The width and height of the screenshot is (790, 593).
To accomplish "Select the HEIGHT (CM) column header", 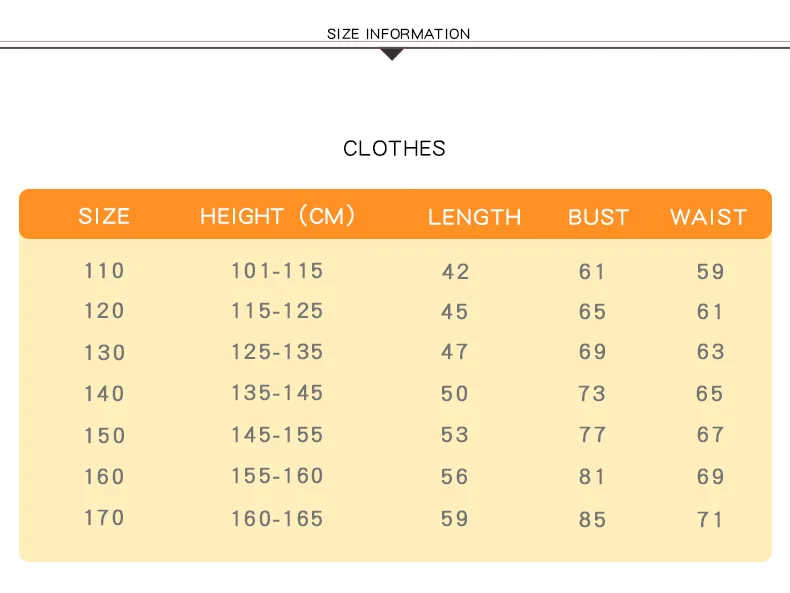I will pyautogui.click(x=278, y=216).
